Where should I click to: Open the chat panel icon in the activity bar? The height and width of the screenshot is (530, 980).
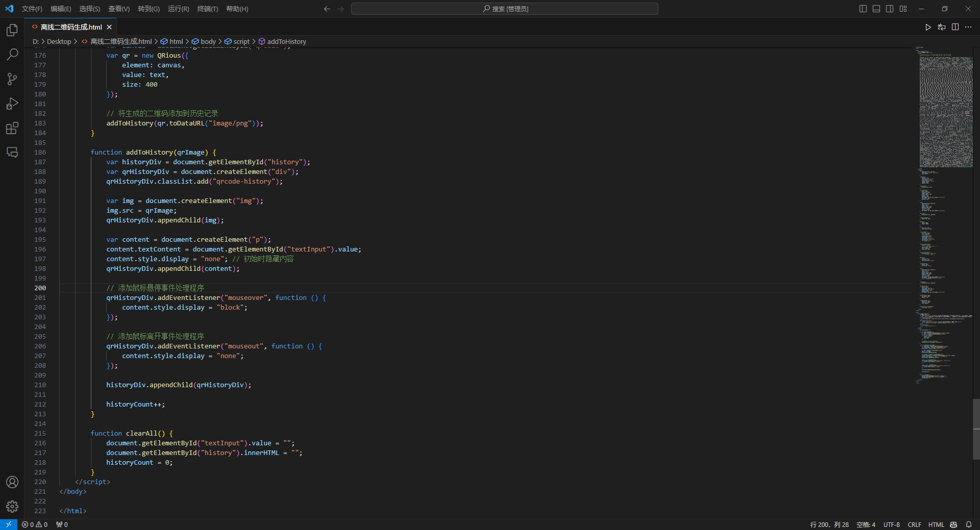click(x=12, y=153)
